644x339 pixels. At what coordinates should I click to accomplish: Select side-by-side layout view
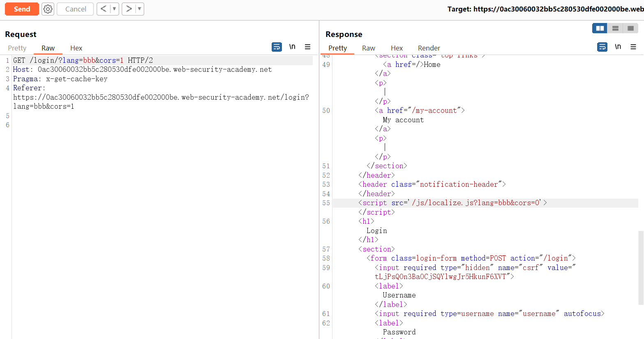coord(600,28)
